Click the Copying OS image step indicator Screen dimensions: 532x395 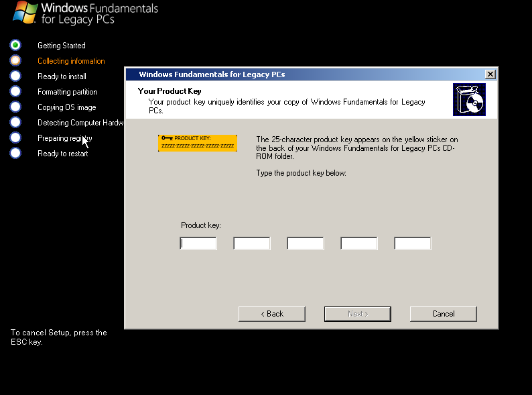point(15,107)
